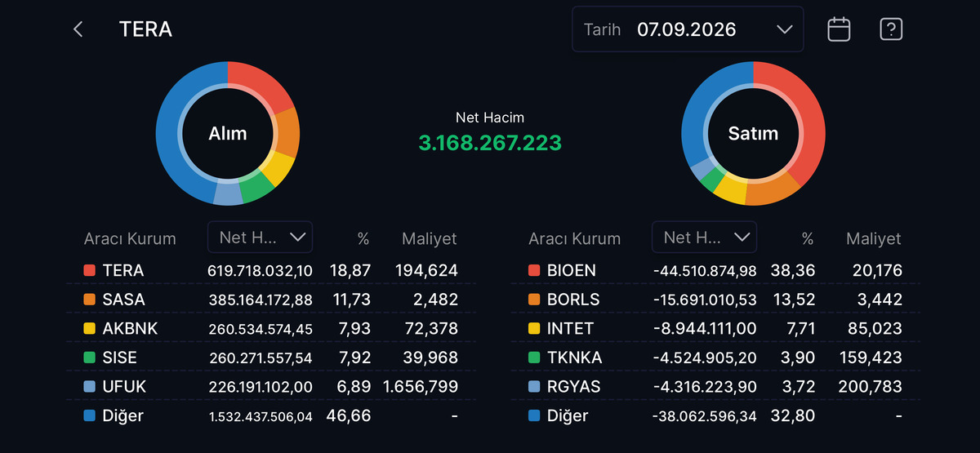The height and width of the screenshot is (453, 980).
Task: Click the yellow AKBNK color swatch
Action: click(90, 328)
